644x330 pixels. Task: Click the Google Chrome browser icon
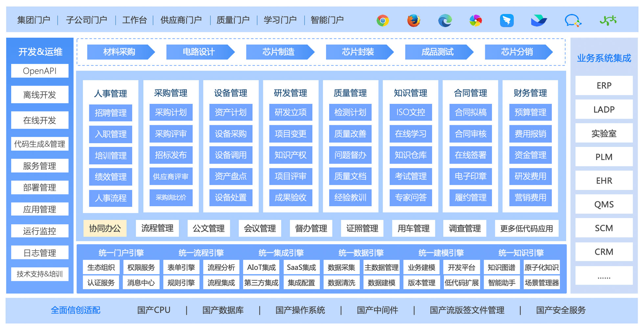pos(382,20)
